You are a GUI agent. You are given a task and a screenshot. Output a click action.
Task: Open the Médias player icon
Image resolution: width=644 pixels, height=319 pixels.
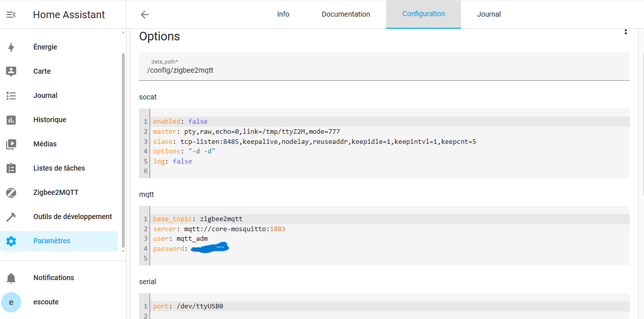point(11,144)
